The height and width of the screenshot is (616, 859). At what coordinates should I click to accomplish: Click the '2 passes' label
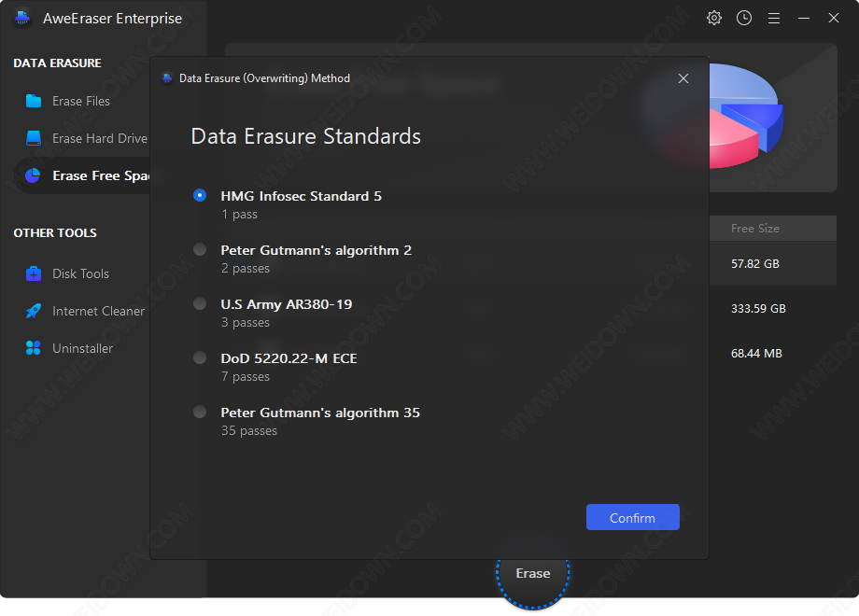tap(246, 268)
